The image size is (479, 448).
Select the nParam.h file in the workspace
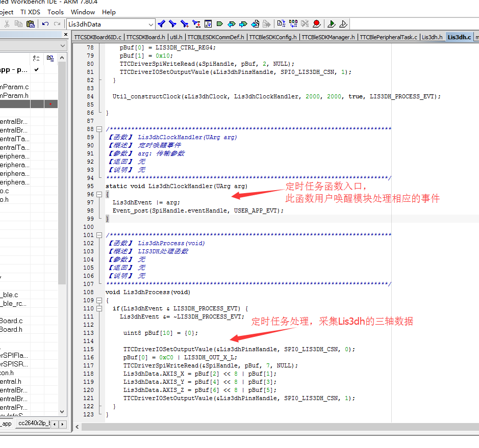(14, 95)
